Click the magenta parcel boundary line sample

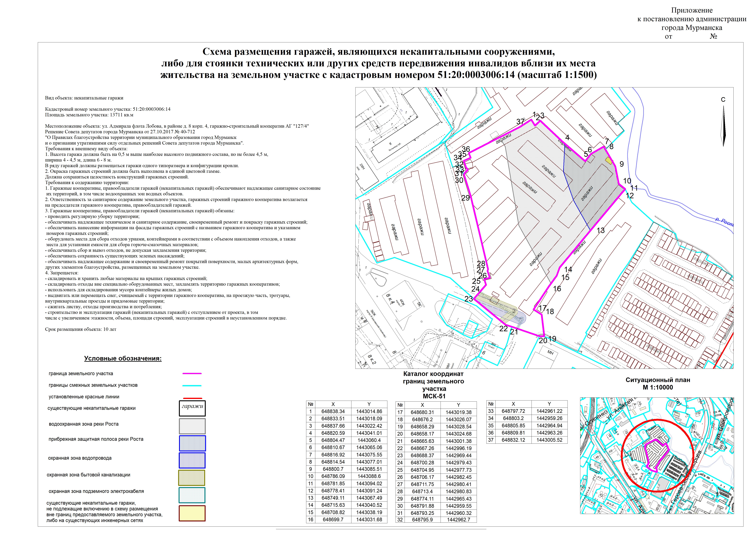click(192, 374)
